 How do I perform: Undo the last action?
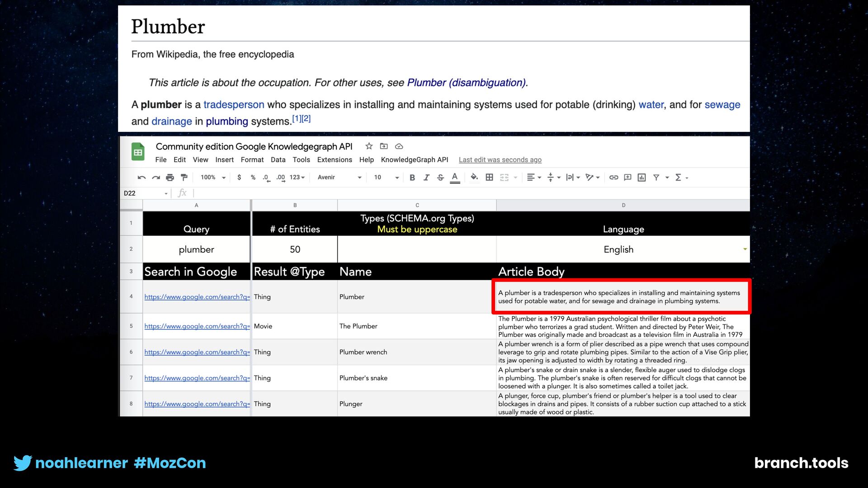[x=142, y=178]
